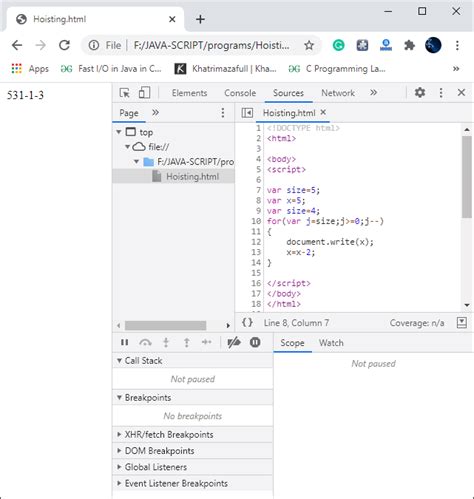Image resolution: width=474 pixels, height=499 pixels.
Task: Open the Grammarly extension icon
Action: click(339, 45)
